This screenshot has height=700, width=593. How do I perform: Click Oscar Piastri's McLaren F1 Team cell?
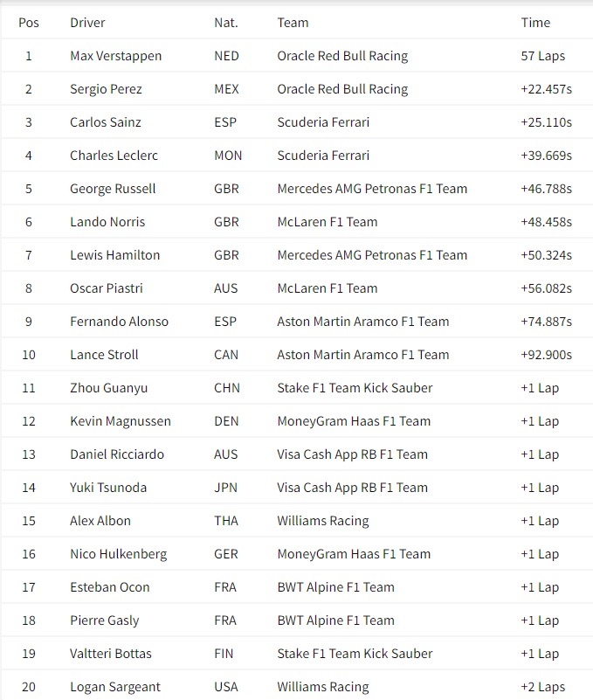(327, 288)
